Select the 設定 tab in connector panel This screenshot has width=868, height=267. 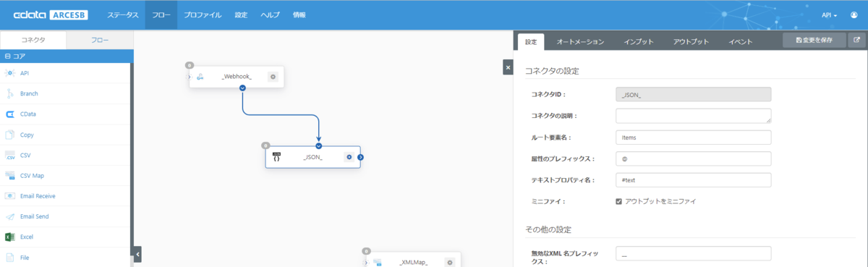531,41
